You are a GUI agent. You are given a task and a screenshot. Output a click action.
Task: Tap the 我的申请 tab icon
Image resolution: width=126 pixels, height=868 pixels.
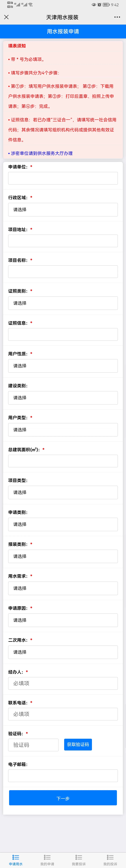point(47,857)
